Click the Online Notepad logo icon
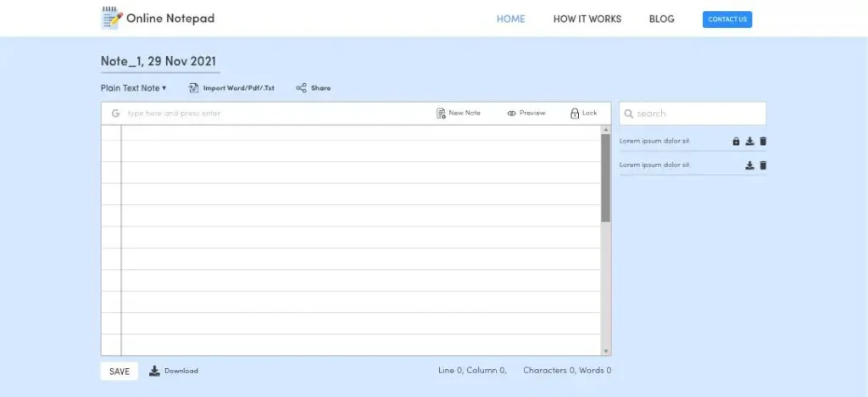 111,18
